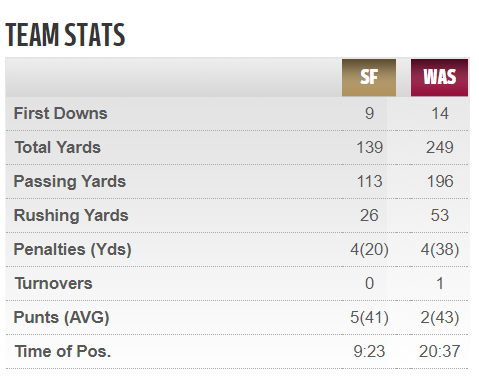Select SF time of possession 9:23
Screen dimensions: 479x378
369,351
